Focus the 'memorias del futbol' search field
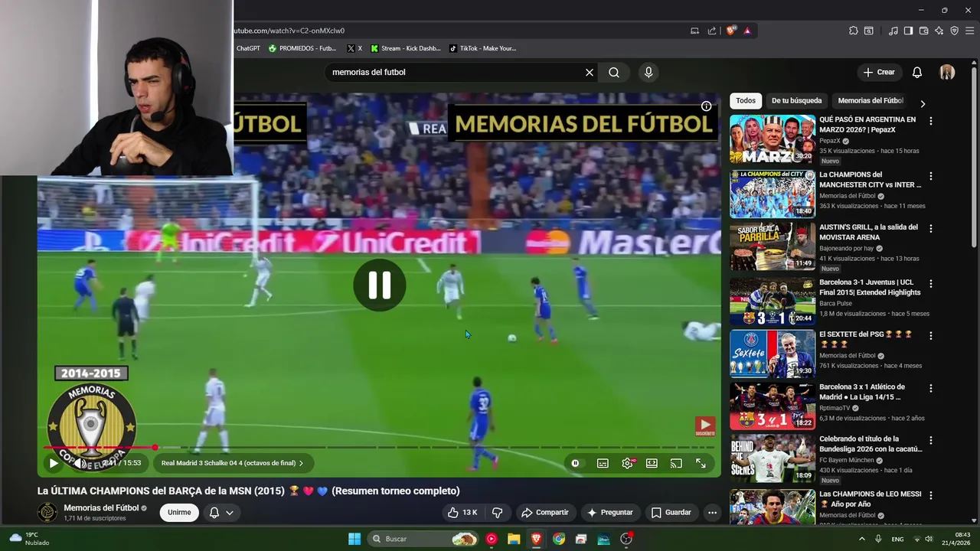The width and height of the screenshot is (980, 551). click(456, 72)
